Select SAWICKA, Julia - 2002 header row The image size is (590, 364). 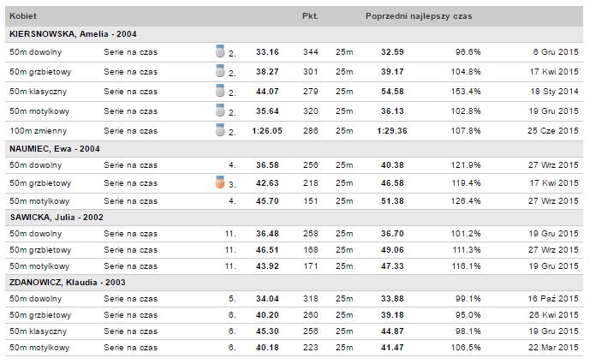coord(56,217)
